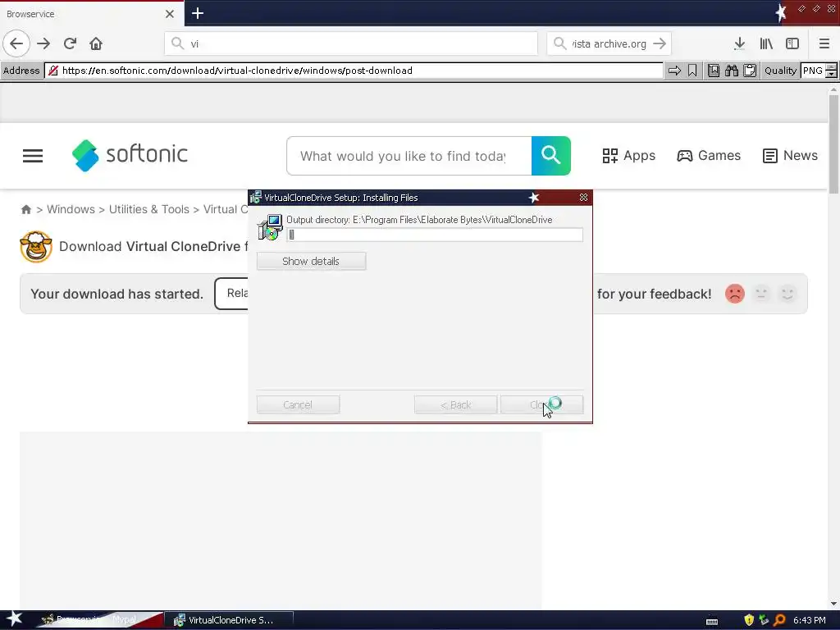The image size is (840, 630).
Task: Submit search with arrow in search box
Action: click(660, 43)
